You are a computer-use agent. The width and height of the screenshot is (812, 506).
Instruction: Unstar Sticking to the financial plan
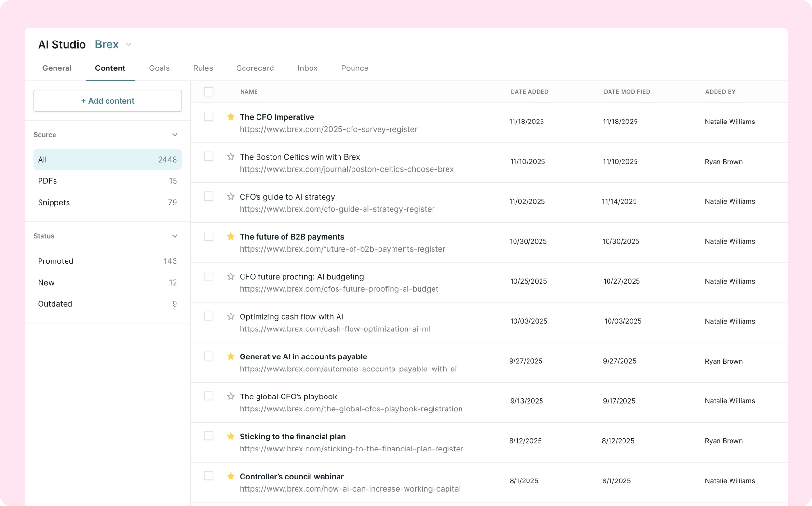(x=231, y=436)
